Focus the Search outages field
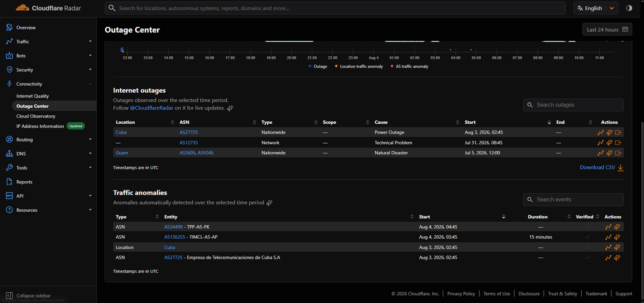Screen dimensions: 644x303 (573, 105)
